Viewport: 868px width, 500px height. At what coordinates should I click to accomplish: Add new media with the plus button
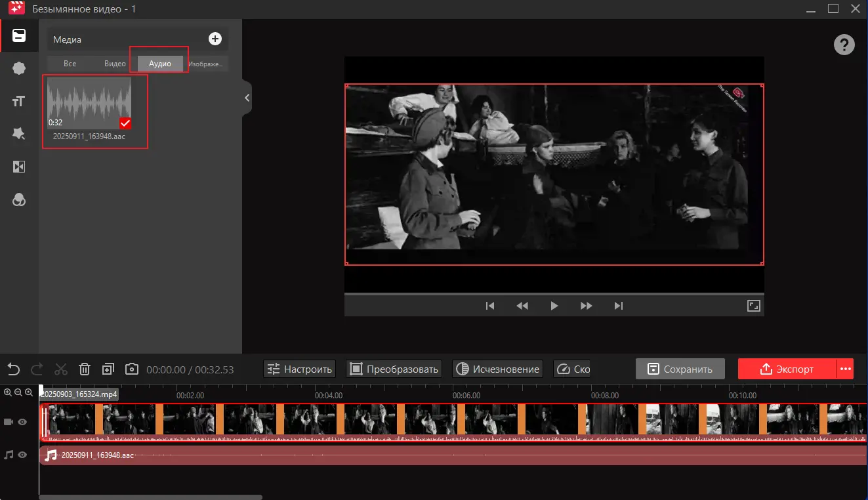[215, 39]
